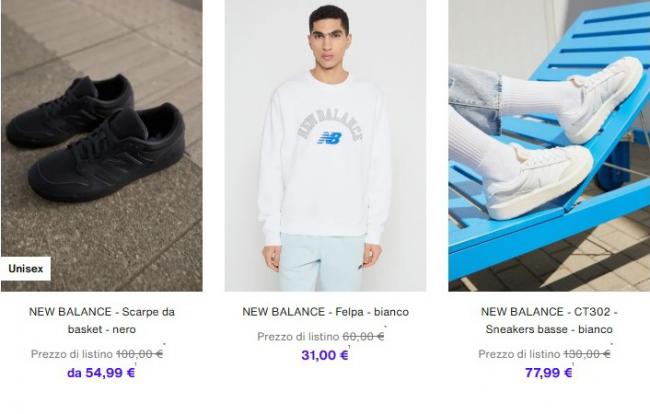Click 'Prezzo di listino' under CT302 sneakers
Viewport: 650px width, 414px height.
pos(519,354)
